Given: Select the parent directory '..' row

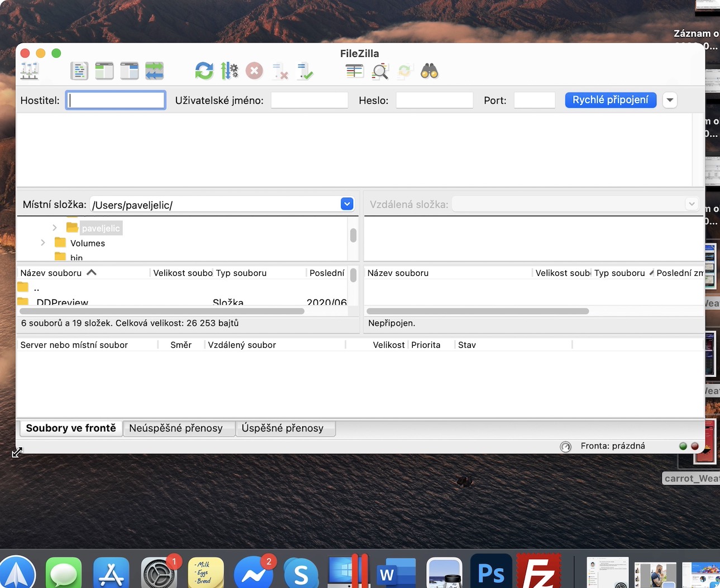Looking at the screenshot, I should coord(183,288).
